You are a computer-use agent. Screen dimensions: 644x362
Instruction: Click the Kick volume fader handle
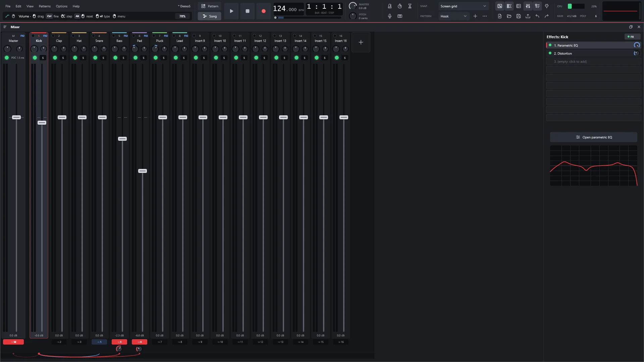point(42,123)
